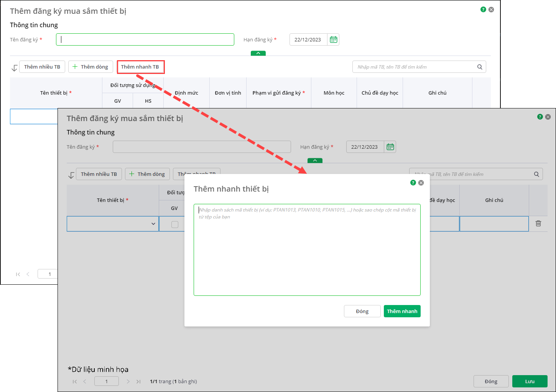This screenshot has height=392, width=556.
Task: Toggle GV checkbox in table row
Action: click(x=175, y=225)
